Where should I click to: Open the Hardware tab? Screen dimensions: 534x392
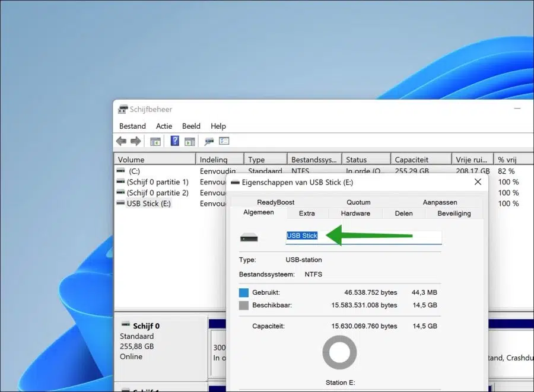tap(355, 213)
